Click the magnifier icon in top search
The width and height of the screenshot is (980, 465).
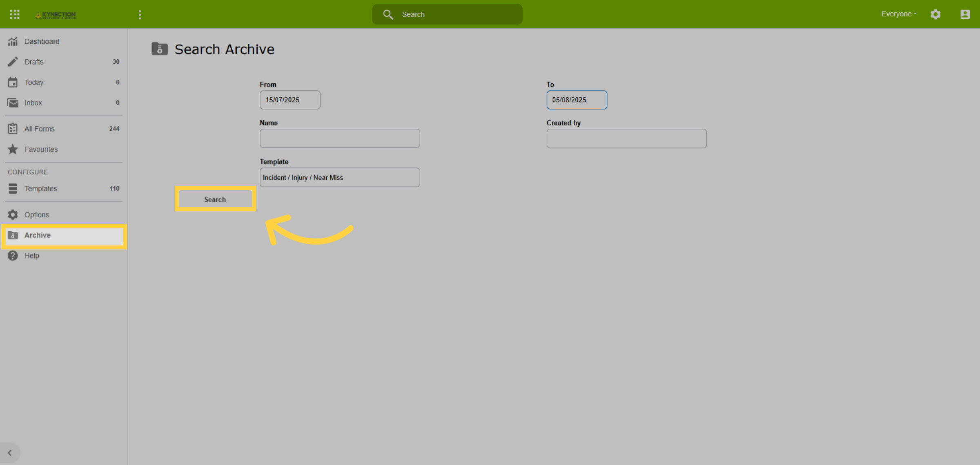click(x=388, y=15)
